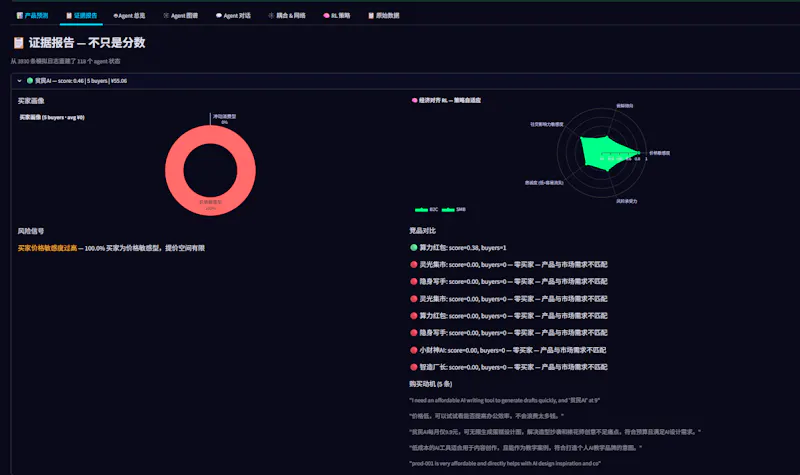Toggle the B2C legend entry on radar chart
The image size is (800, 475).
click(x=427, y=210)
